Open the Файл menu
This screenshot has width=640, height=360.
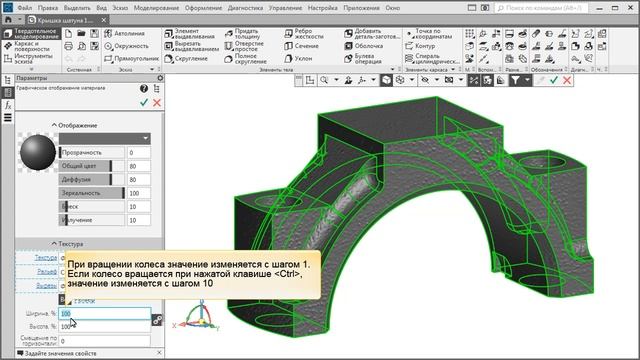(25, 8)
